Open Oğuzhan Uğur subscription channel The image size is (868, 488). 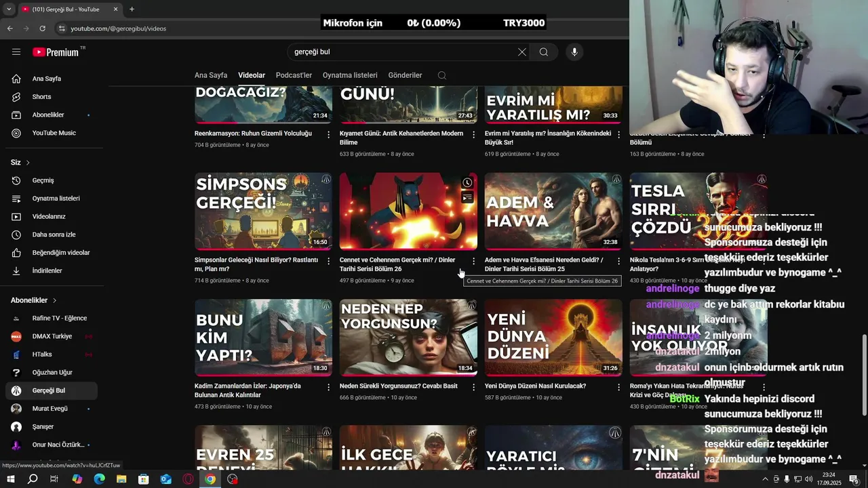pyautogui.click(x=51, y=373)
